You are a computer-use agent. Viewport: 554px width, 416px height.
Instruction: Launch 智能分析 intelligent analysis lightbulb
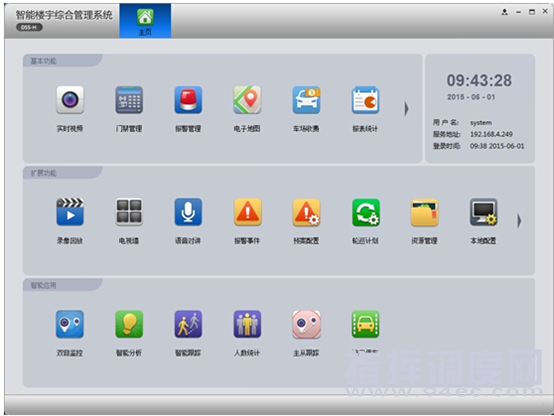tap(129, 324)
